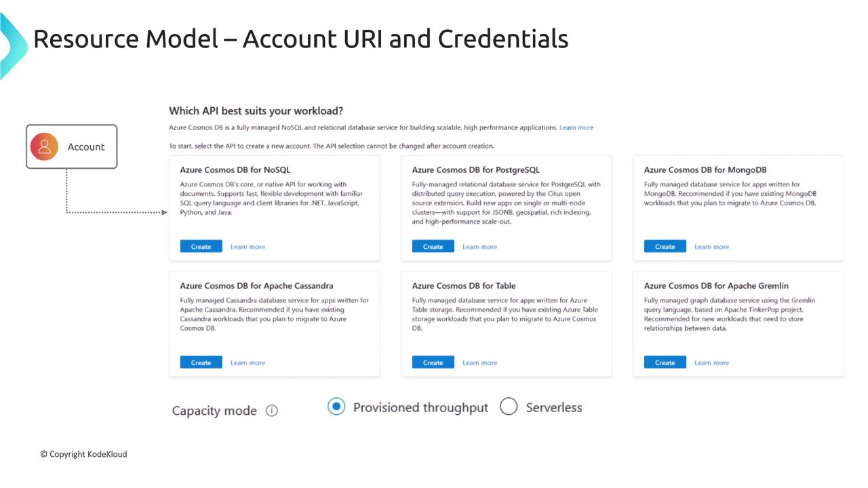Image resolution: width=868 pixels, height=488 pixels.
Task: Open Learn more link under Table card
Action: [479, 363]
